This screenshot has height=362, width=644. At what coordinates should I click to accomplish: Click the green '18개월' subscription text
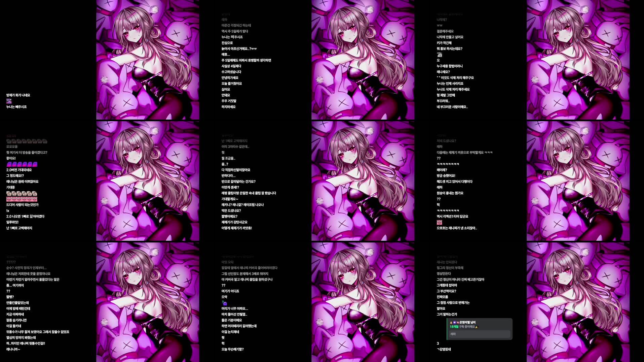pos(454,327)
